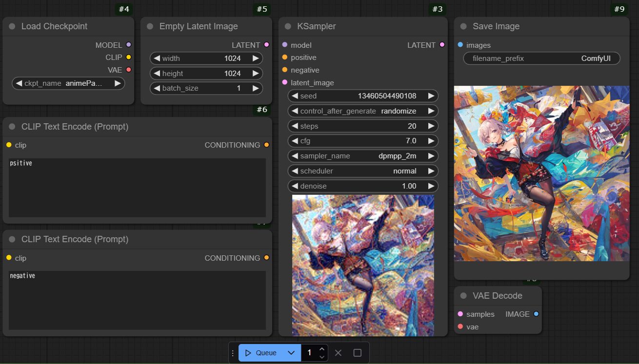Open the scheduler dropdown showing normal
The height and width of the screenshot is (364, 639).
(x=363, y=171)
